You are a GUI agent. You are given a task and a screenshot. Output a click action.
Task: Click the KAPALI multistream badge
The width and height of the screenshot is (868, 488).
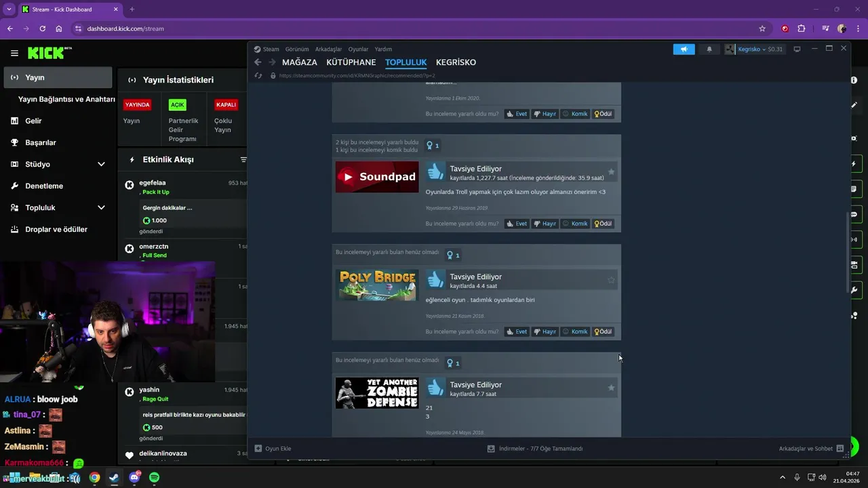point(226,104)
